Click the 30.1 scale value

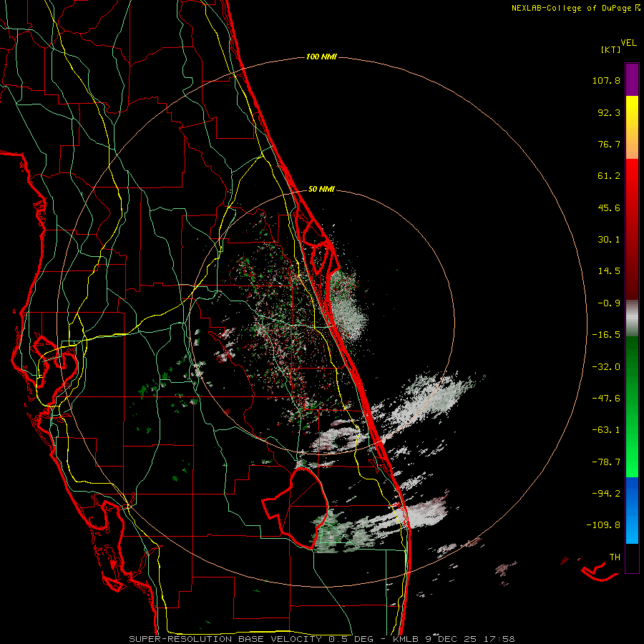tap(609, 240)
